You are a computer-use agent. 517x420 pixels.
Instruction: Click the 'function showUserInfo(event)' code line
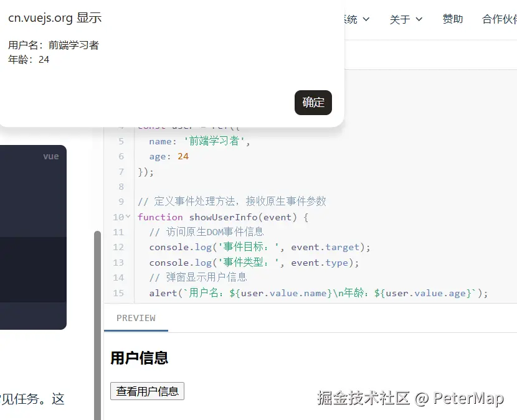tap(222, 217)
